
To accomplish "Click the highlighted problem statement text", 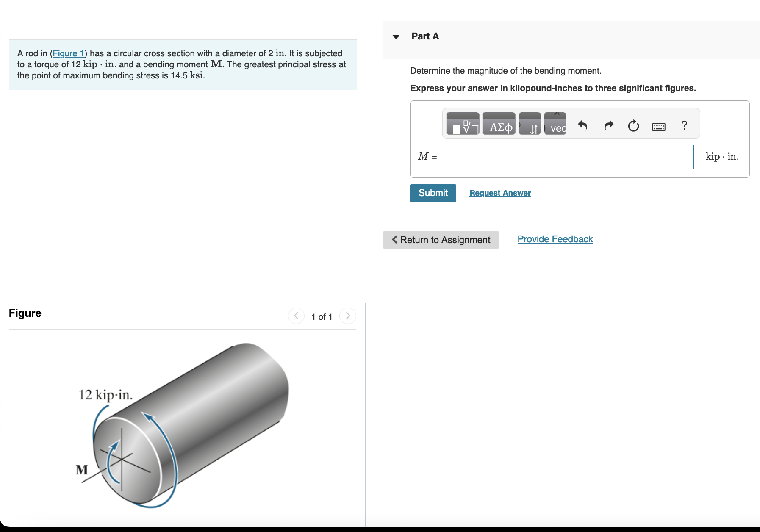I will point(181,64).
